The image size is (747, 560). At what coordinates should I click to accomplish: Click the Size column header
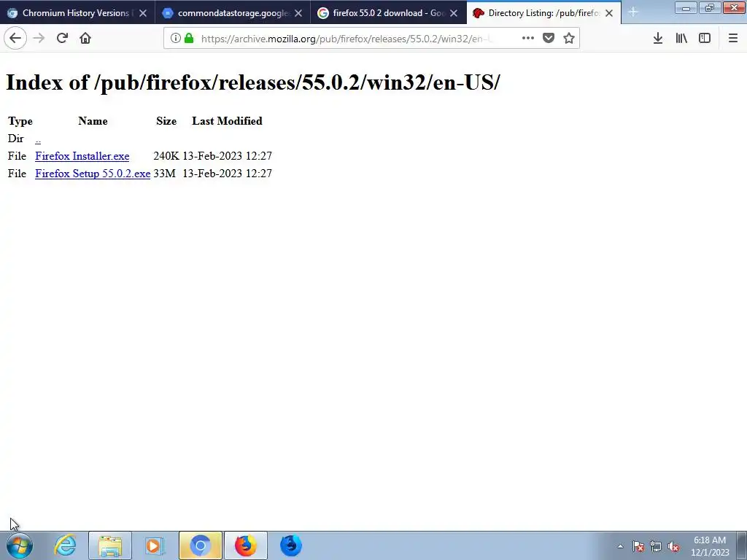pos(166,121)
